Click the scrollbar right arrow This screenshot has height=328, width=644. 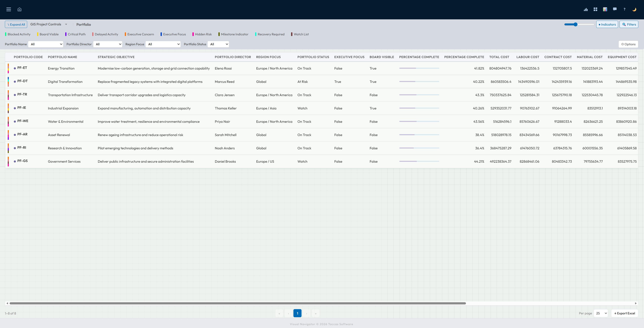(636, 303)
